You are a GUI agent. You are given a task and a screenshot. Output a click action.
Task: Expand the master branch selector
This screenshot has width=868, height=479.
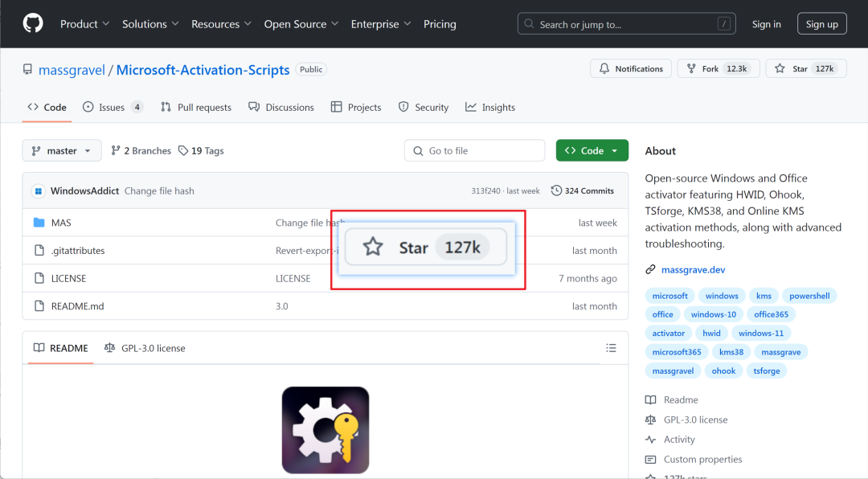61,150
